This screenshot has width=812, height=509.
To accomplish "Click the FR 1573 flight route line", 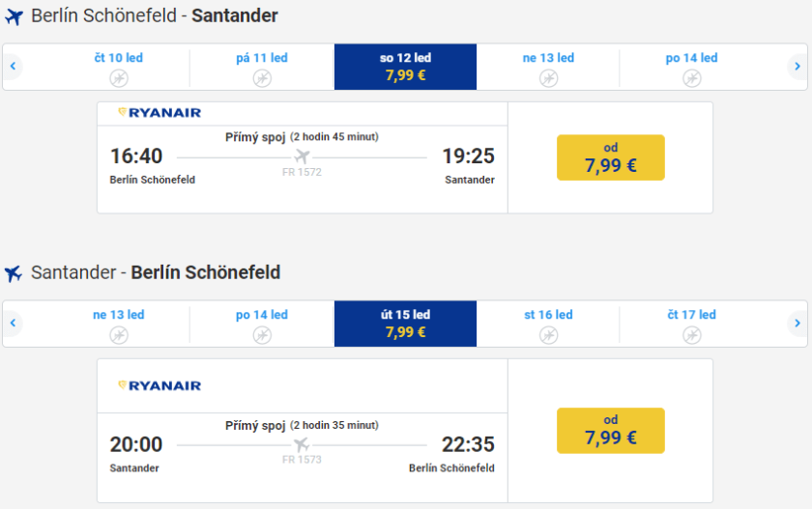I will click(302, 445).
